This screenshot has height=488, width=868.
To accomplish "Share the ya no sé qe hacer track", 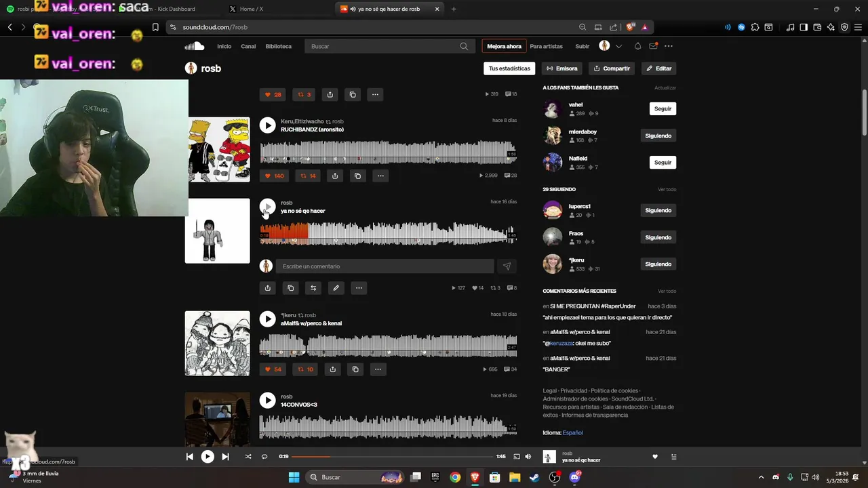I will pos(268,288).
